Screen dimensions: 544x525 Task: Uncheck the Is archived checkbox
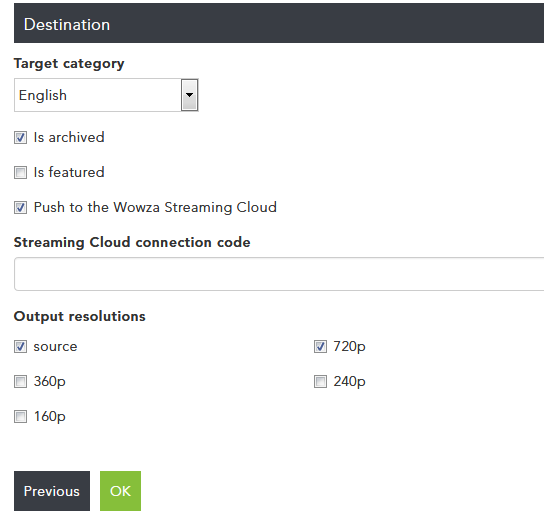pos(20,137)
